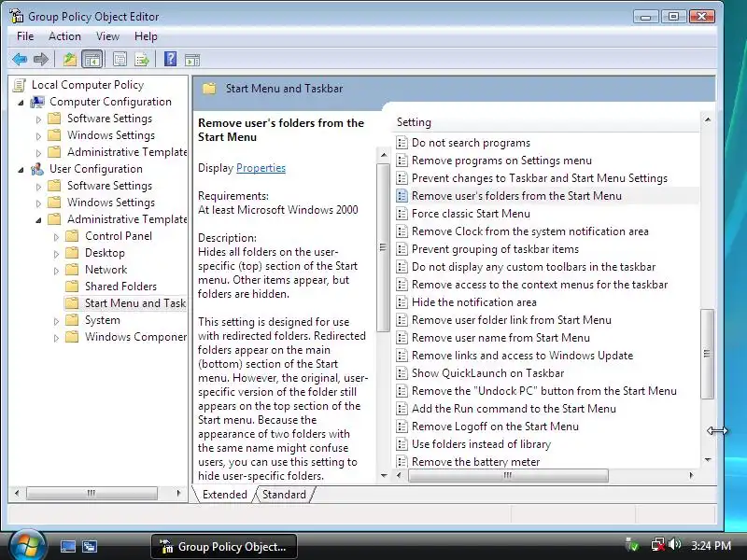Click the description pane scroll down arrow
This screenshot has width=747, height=560.
tap(384, 476)
